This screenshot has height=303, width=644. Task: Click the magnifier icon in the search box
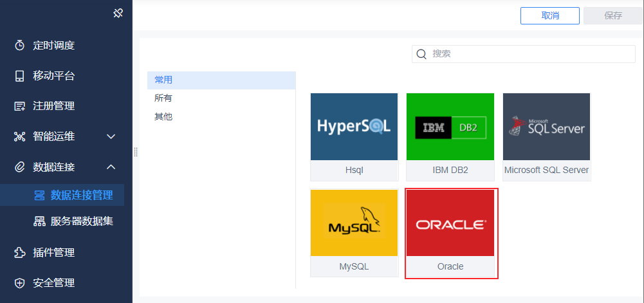(421, 54)
